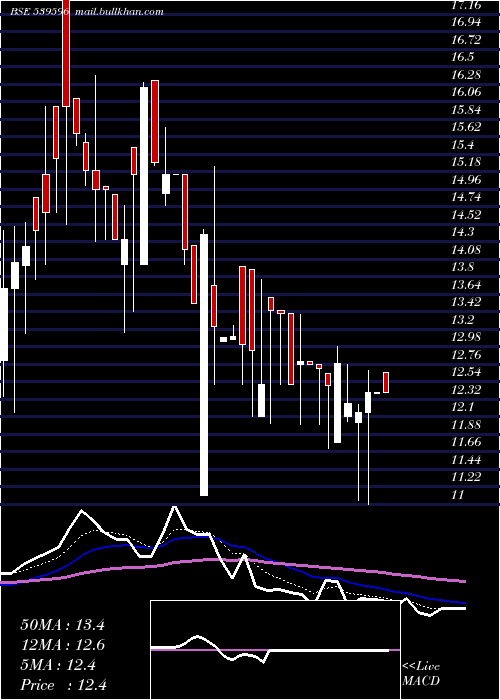This screenshot has width=500, height=700.
Task: Click the 16.5 price axis label
Action: click(x=462, y=57)
